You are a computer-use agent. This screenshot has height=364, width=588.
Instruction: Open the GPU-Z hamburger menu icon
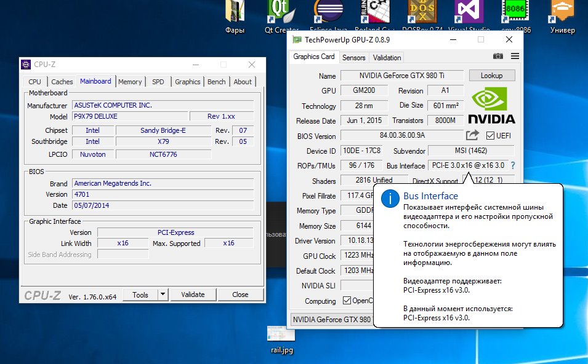[x=515, y=56]
